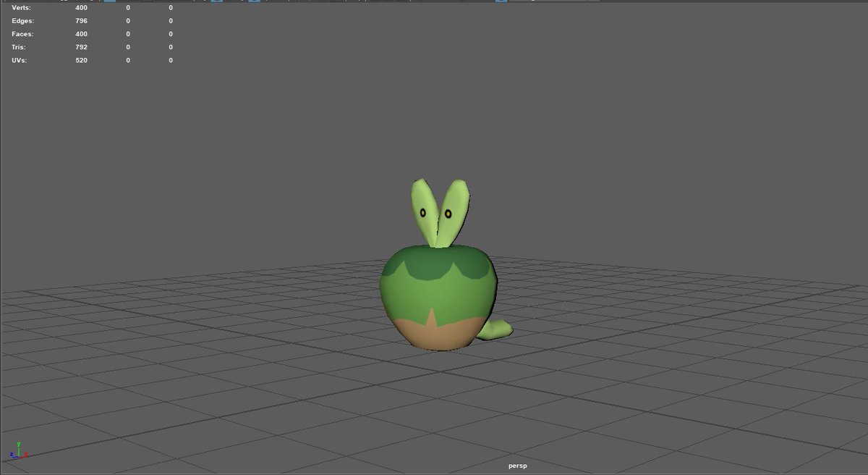Viewport: 868px width, 475px height.
Task: Click the left leaf eye of the model
Action: coord(423,212)
